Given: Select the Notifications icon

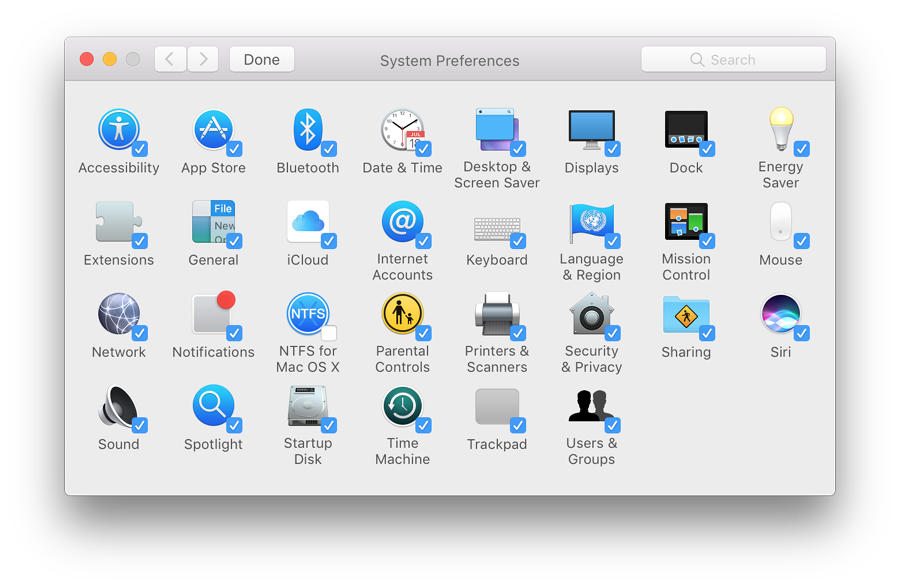Looking at the screenshot, I should (213, 313).
